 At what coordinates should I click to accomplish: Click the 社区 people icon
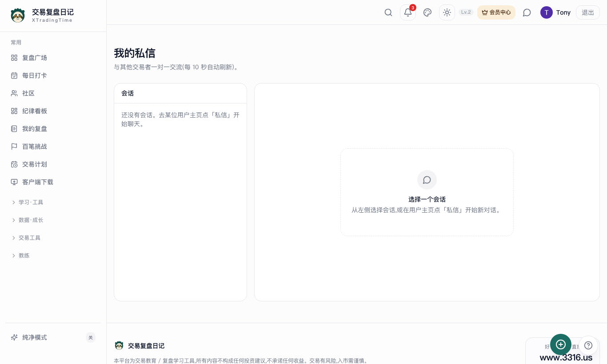[14, 93]
